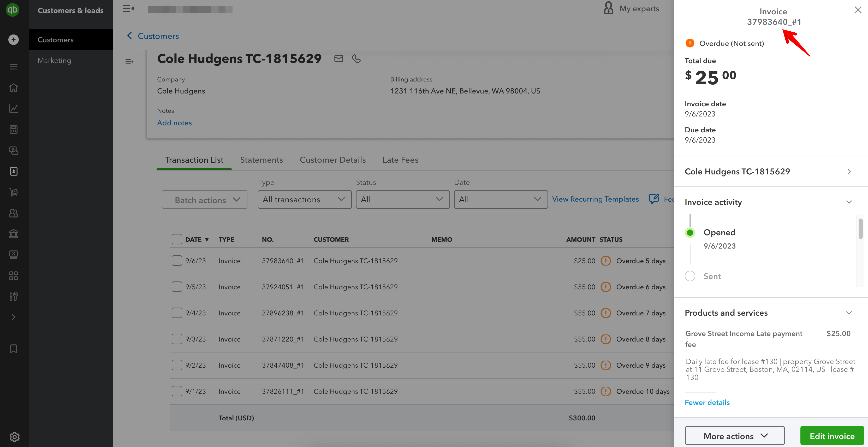Check the 9/3/23 invoice row checkbox
This screenshot has height=447, width=868.
click(x=177, y=339)
